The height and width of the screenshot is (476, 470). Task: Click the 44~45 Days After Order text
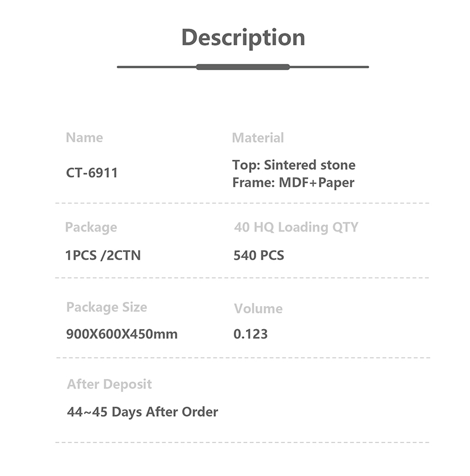click(142, 412)
